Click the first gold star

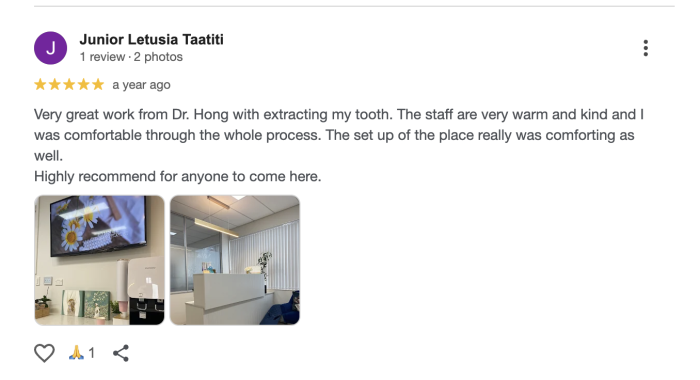40,84
